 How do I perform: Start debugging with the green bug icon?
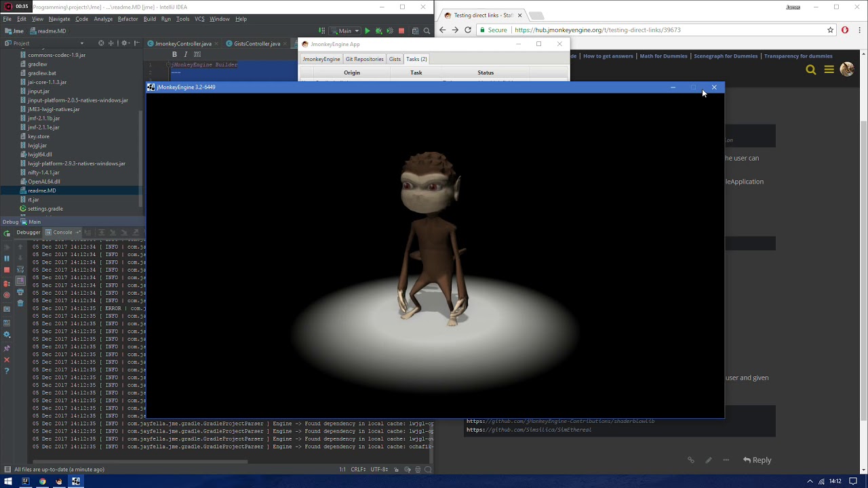(378, 30)
